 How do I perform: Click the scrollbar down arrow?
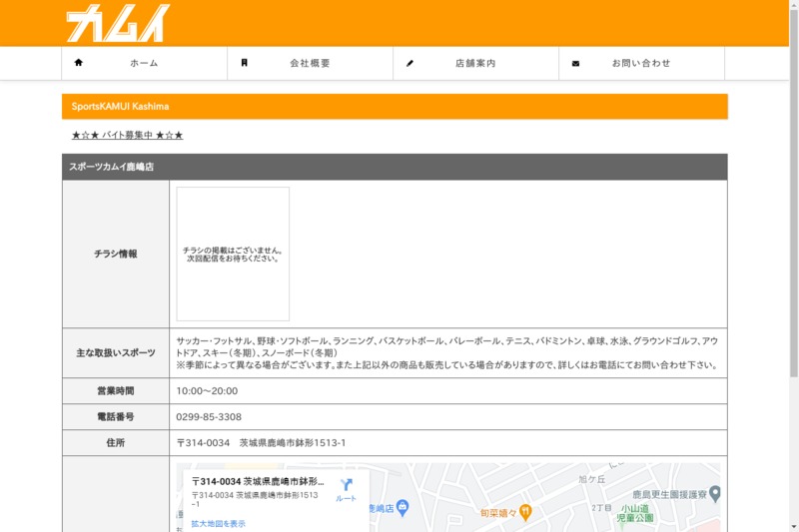point(794,527)
